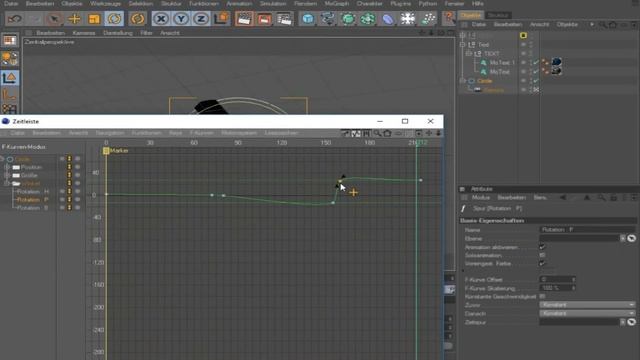
Task: Switch to the Struktur tab
Action: (498, 15)
